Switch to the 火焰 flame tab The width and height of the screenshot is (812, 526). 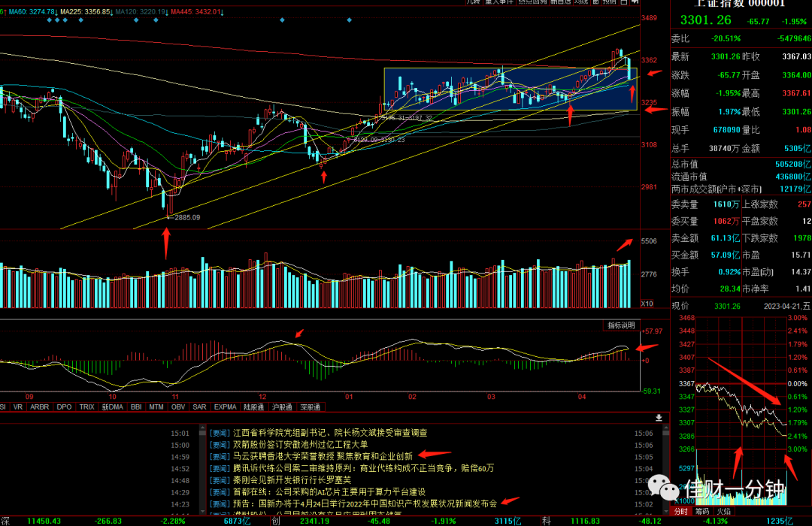723,512
